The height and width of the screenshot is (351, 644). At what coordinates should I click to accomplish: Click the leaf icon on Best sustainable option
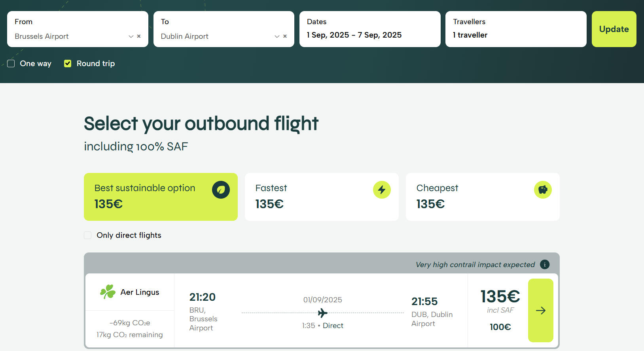coord(221,190)
